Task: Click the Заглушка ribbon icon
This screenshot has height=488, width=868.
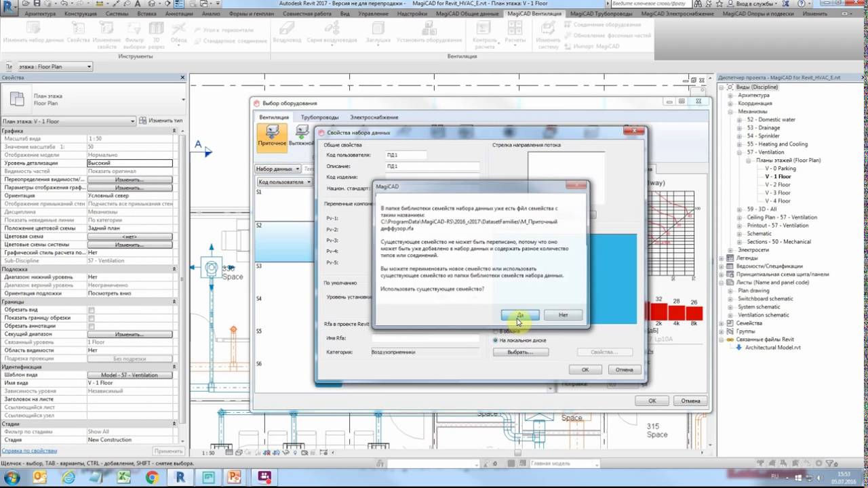Action: pos(378,32)
